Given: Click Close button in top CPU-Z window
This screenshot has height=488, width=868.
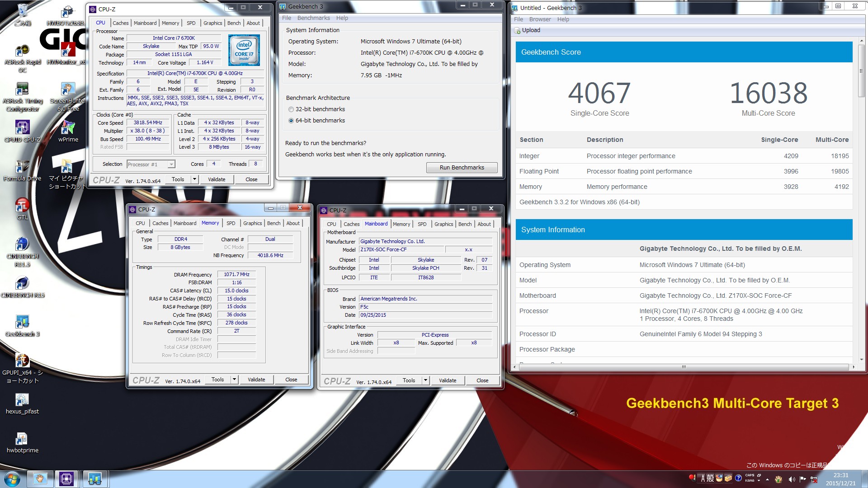Looking at the screenshot, I should (x=251, y=179).
